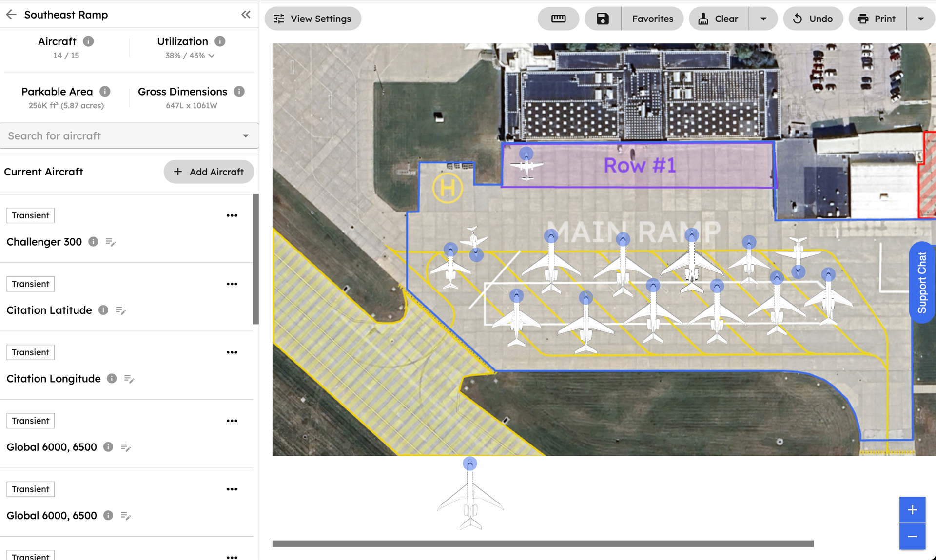
Task: Click the Add Aircraft button
Action: point(209,172)
